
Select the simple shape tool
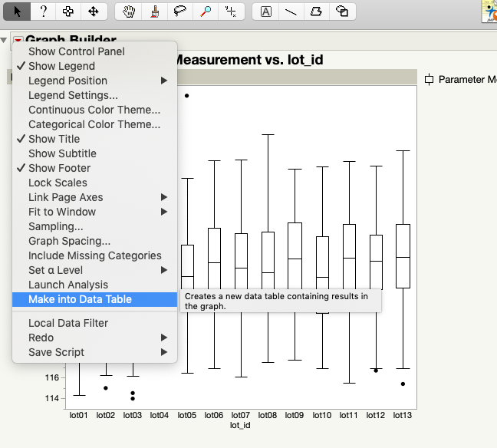pyautogui.click(x=342, y=12)
